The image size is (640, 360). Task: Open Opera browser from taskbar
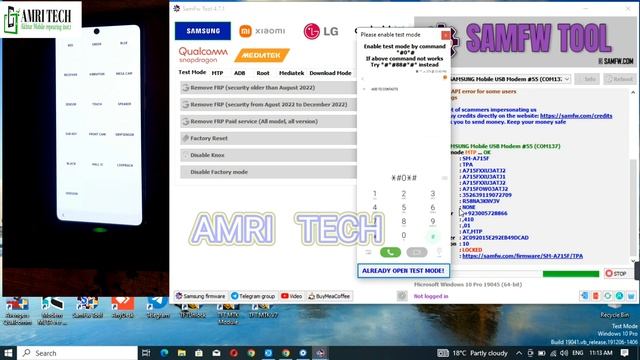[234, 353]
